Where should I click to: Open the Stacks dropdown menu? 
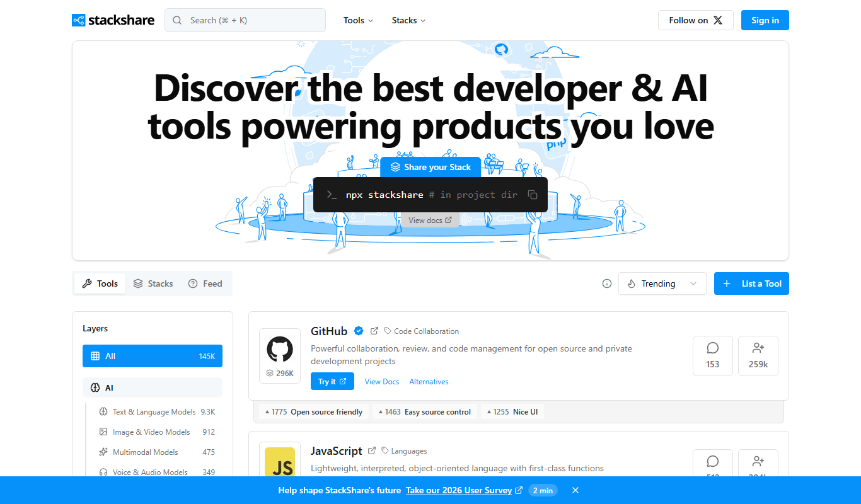408,20
